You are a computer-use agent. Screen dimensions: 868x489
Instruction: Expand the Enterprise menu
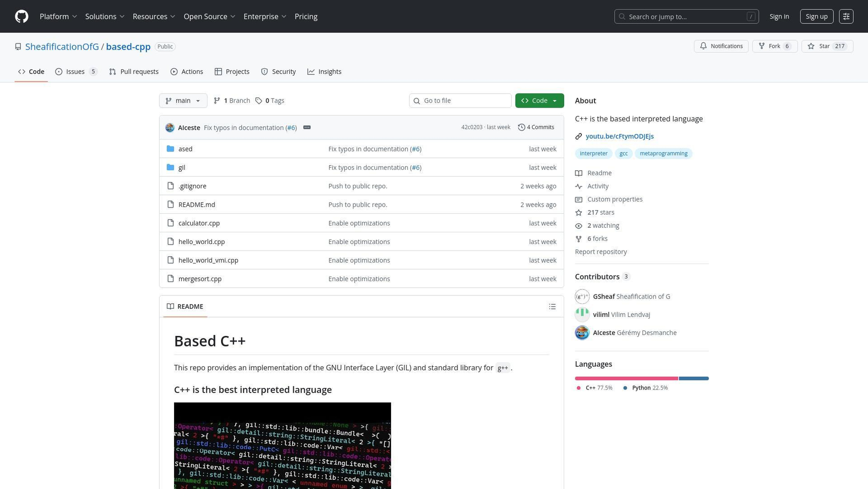(x=265, y=17)
